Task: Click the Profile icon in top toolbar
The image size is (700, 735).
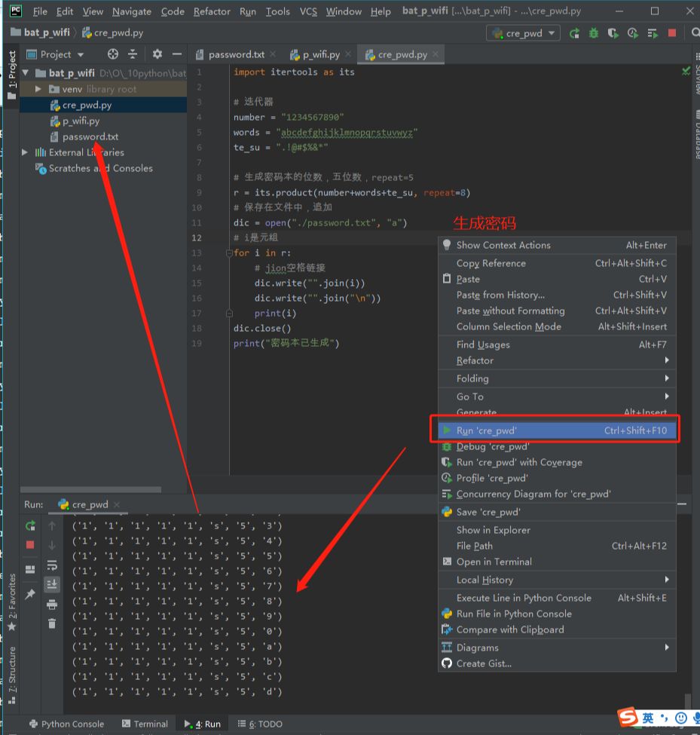Action: (632, 33)
